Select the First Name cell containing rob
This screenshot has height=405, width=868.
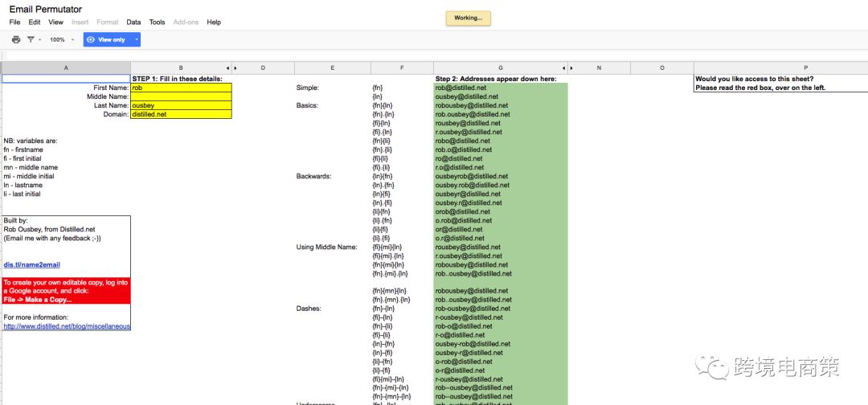click(x=181, y=88)
